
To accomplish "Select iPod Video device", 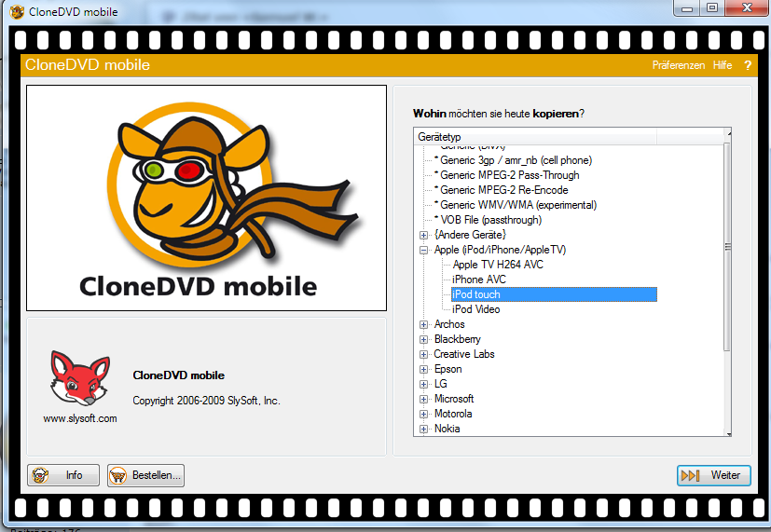I will (476, 309).
